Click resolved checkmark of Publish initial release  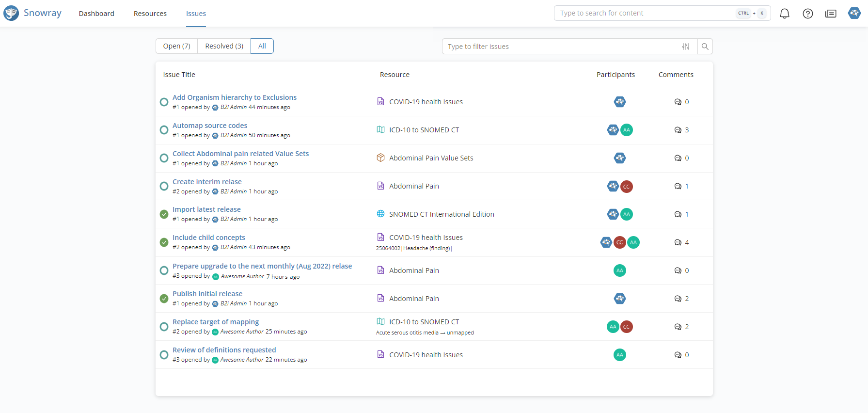coord(164,299)
